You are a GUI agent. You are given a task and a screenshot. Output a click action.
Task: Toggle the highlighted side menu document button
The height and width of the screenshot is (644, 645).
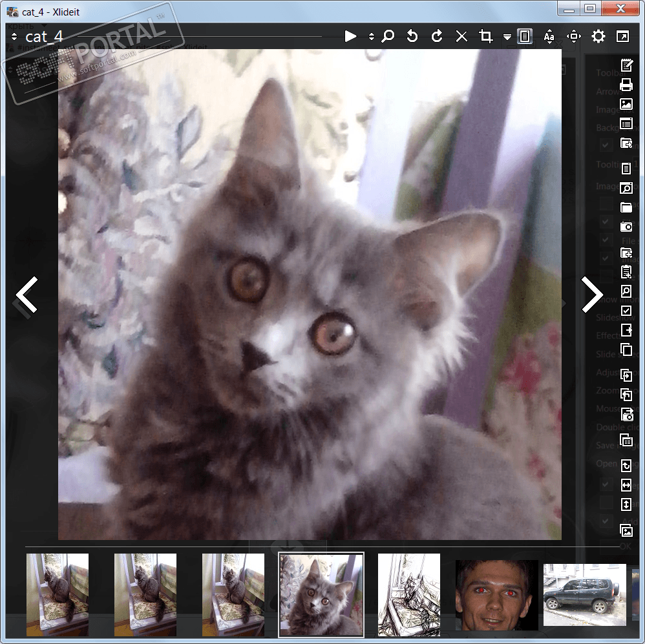(x=525, y=36)
